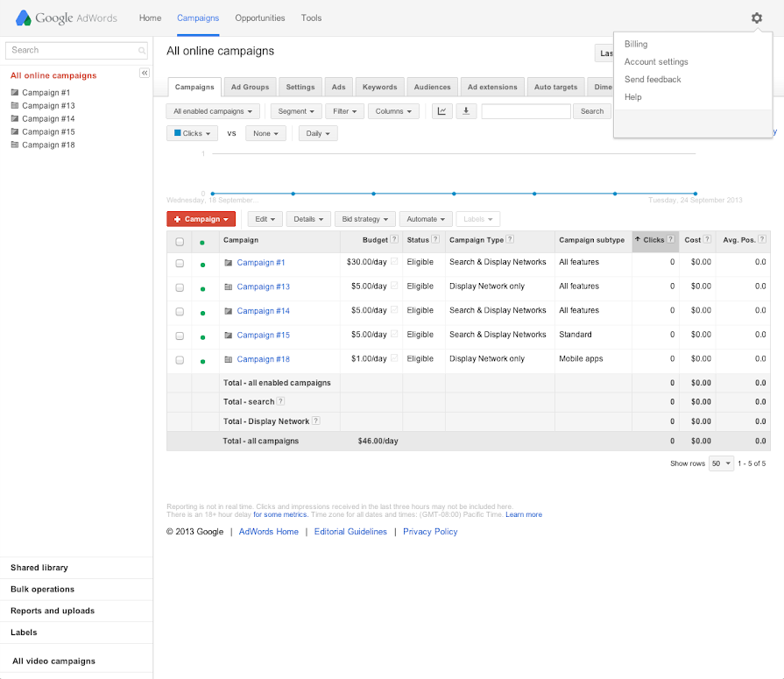Check the box for Campaign #1 row
Image resolution: width=784 pixels, height=679 pixels.
(180, 263)
